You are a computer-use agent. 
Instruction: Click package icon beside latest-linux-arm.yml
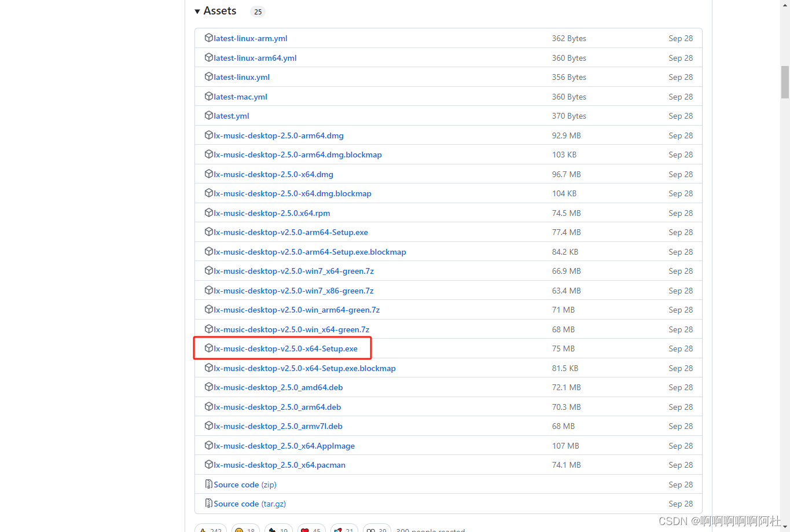(209, 38)
